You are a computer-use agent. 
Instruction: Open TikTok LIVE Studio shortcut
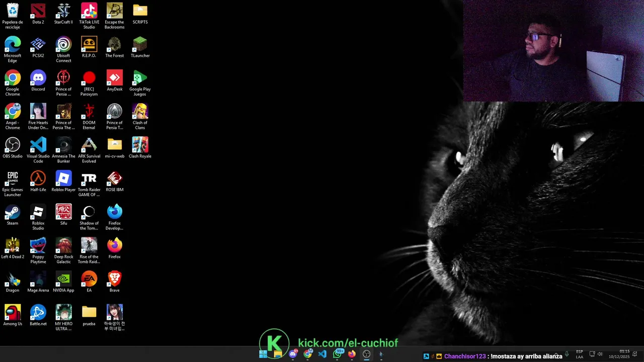pos(89,17)
